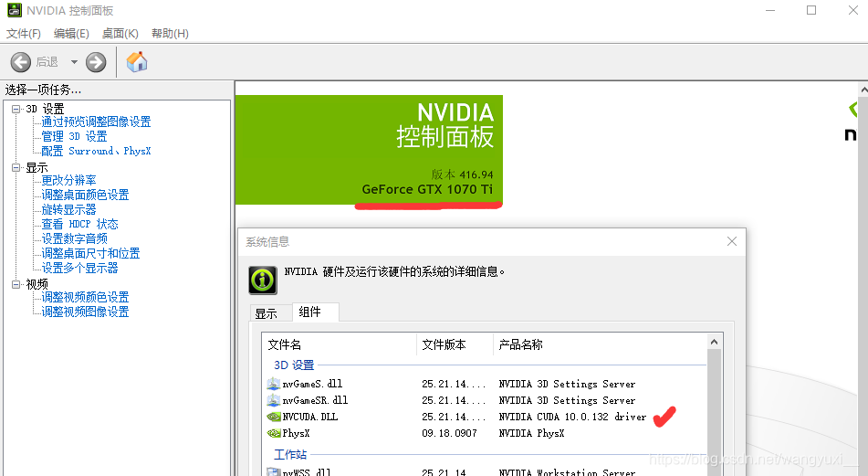Open 调整桌面尺寸和位置 task
This screenshot has height=476, width=868.
[x=90, y=253]
